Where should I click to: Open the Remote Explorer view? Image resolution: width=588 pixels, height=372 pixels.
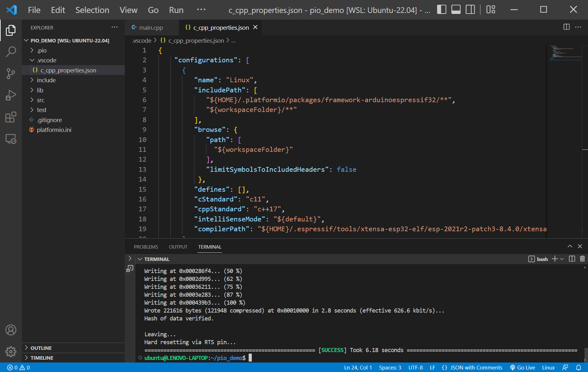click(x=11, y=139)
